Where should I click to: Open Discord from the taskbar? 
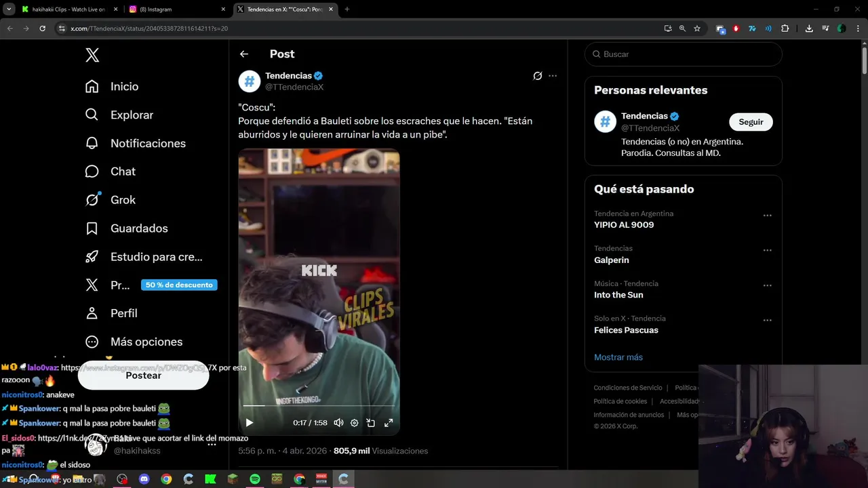pos(144,479)
